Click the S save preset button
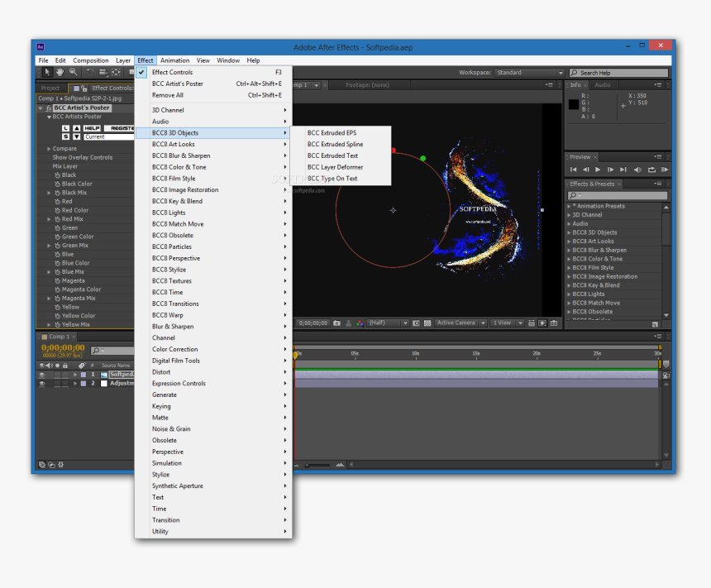Viewport: 711px width, 588px height. (66, 136)
